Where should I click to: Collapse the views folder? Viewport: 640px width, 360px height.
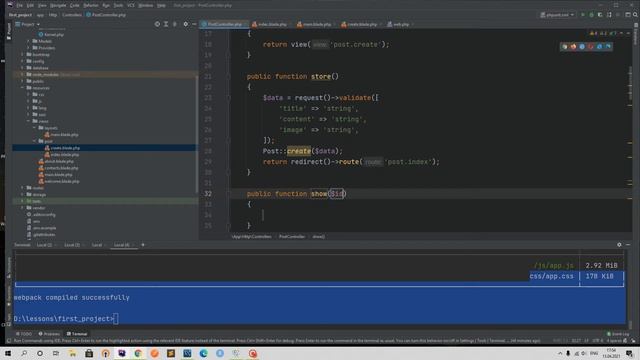coord(29,121)
